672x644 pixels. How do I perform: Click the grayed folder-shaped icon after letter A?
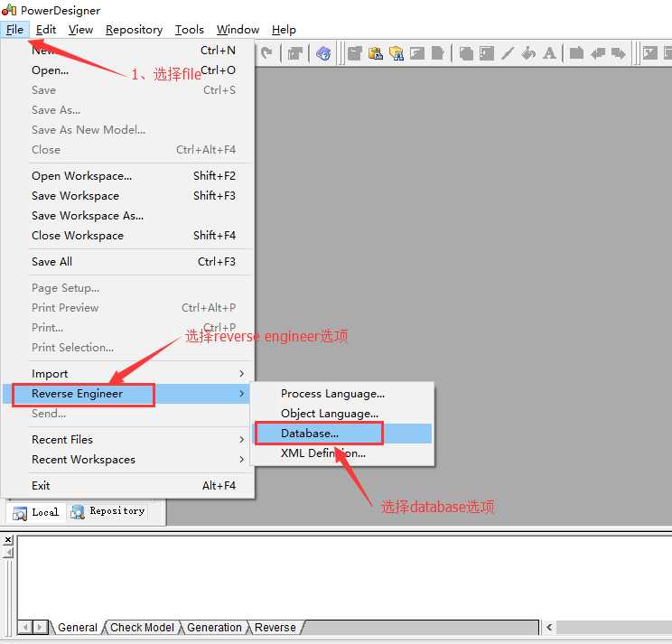pyautogui.click(x=576, y=53)
